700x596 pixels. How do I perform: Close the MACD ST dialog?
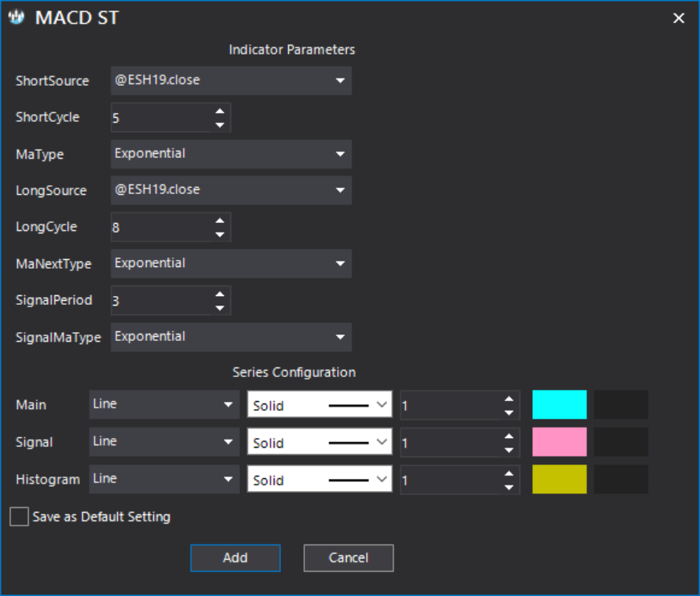pyautogui.click(x=678, y=18)
